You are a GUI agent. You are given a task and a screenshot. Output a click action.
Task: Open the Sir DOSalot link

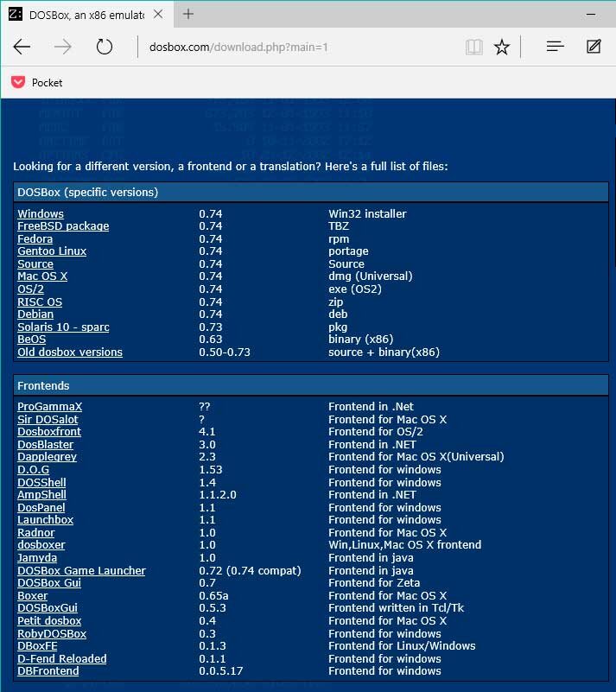click(x=48, y=419)
